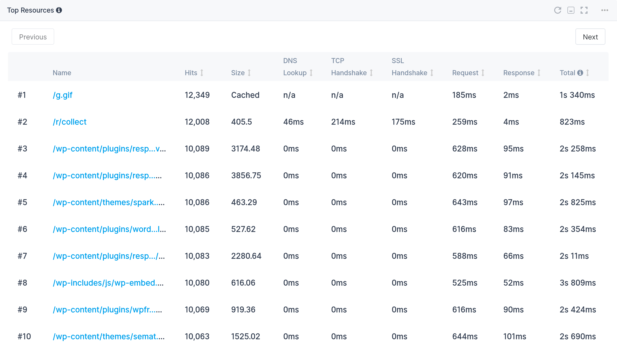Select the 214ms TCP Handshake value
The image size is (617, 364).
[x=343, y=122]
